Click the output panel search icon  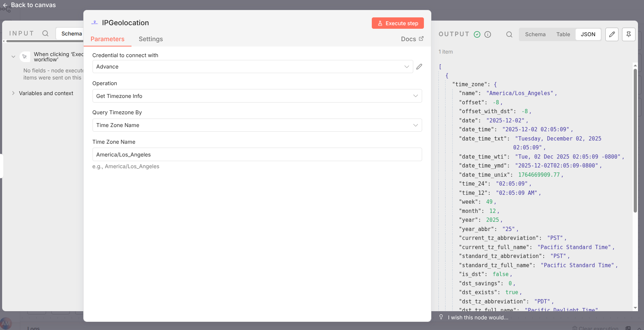(x=509, y=34)
